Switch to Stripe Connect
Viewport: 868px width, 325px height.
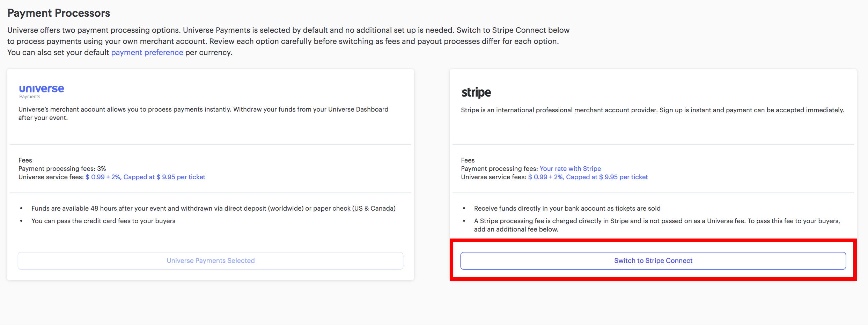653,260
